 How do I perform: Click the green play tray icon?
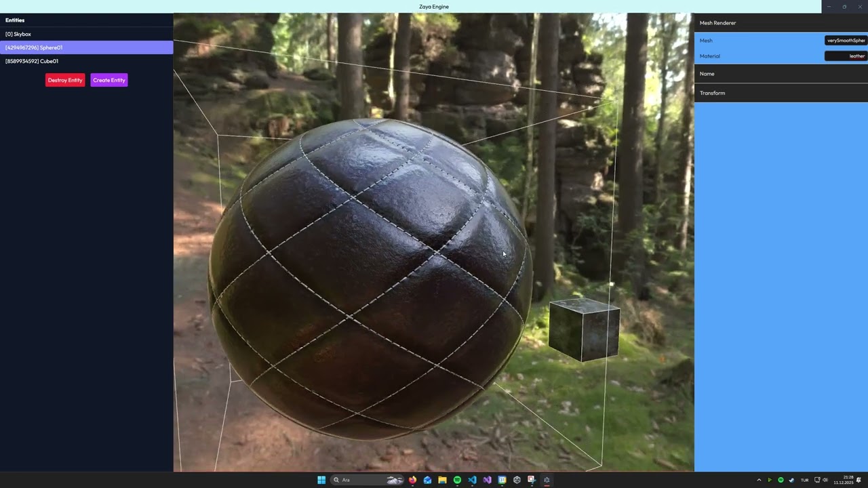(x=770, y=480)
